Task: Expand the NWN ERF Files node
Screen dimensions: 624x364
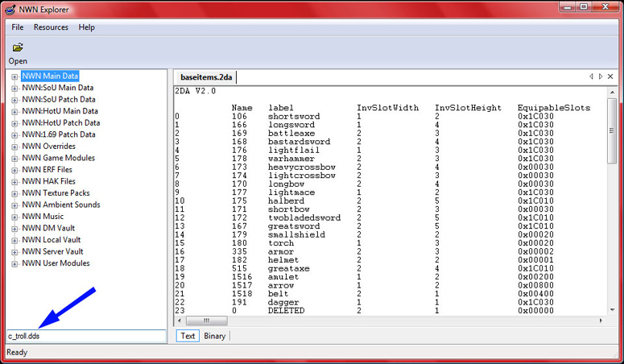Action: point(14,170)
